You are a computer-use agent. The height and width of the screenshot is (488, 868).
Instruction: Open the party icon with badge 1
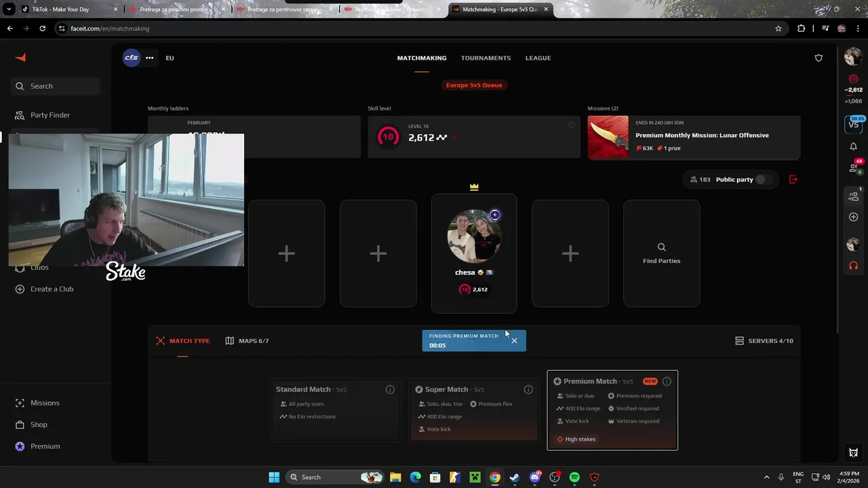(854, 195)
